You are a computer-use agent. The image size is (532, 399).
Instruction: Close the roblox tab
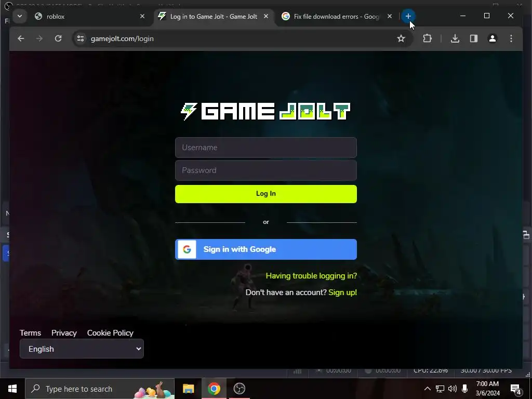coord(142,16)
